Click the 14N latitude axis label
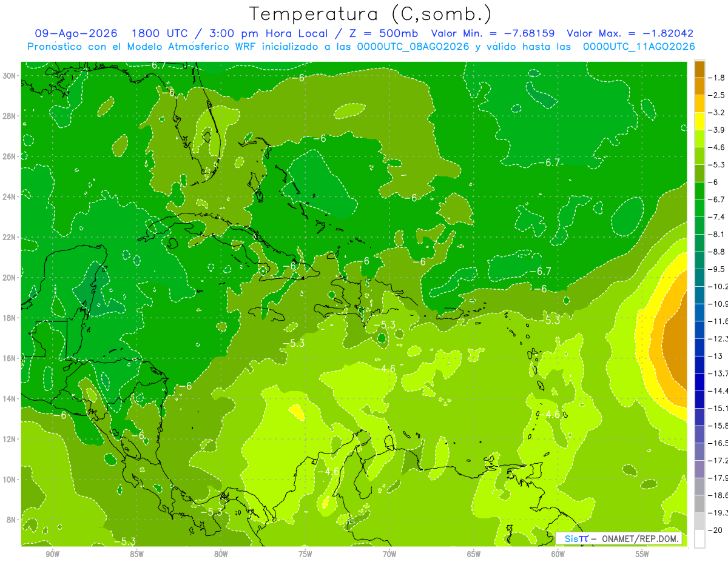Image resolution: width=728 pixels, height=562 pixels. (10, 398)
